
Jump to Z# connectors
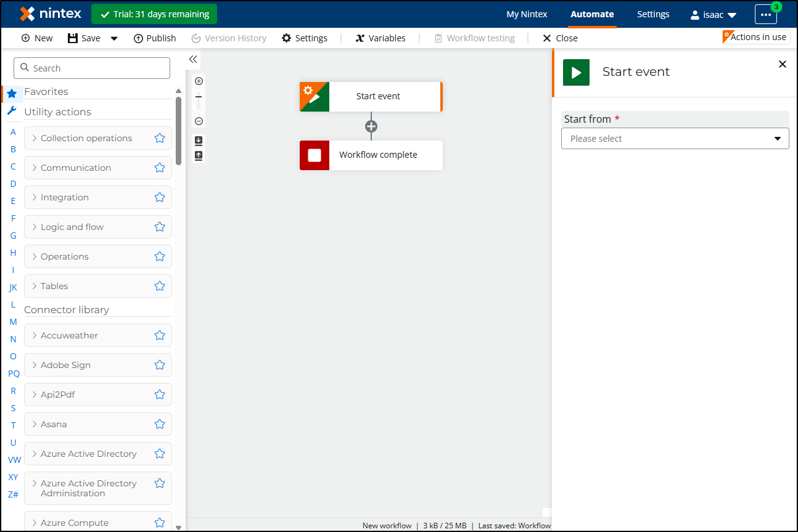click(x=13, y=494)
